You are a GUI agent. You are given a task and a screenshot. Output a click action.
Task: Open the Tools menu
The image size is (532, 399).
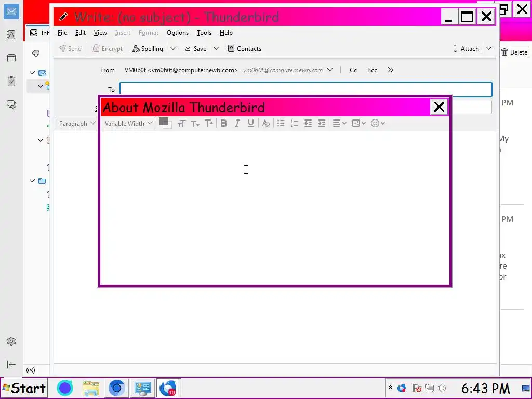click(204, 33)
